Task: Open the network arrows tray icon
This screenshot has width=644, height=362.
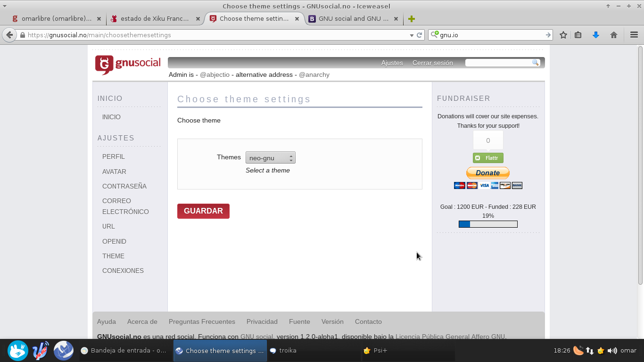Action: click(x=589, y=351)
